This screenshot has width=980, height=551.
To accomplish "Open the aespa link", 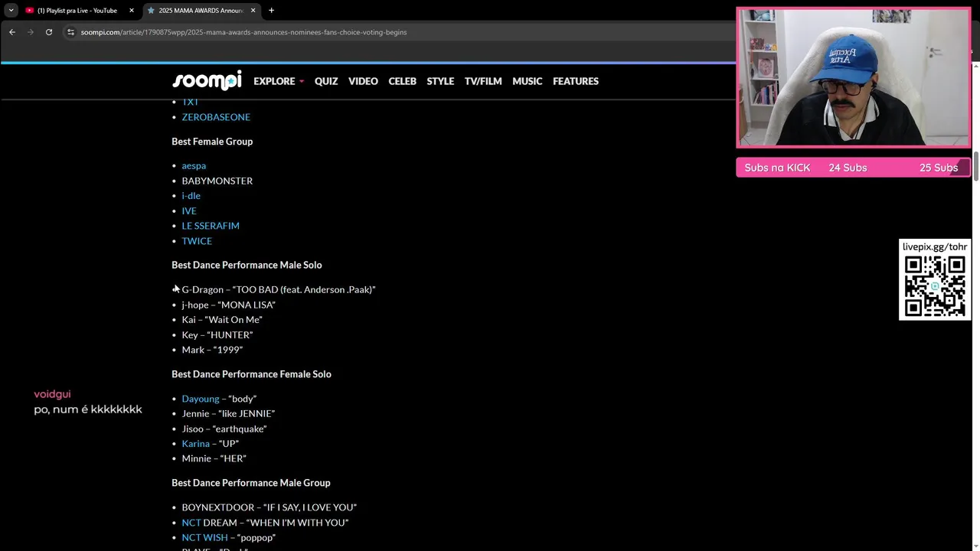I will click(x=194, y=165).
